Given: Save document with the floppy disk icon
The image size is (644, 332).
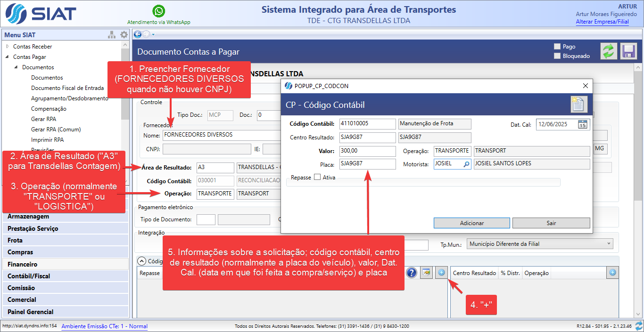Looking at the screenshot, I should tap(628, 51).
